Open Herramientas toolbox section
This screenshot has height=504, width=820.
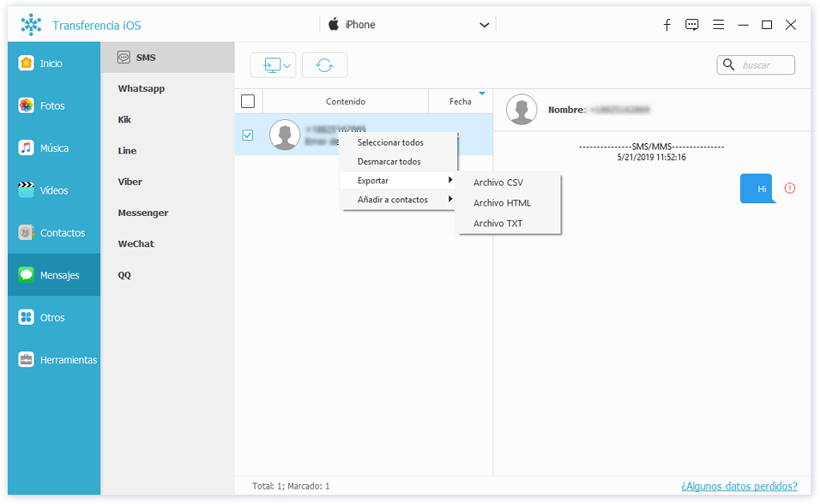coord(54,360)
